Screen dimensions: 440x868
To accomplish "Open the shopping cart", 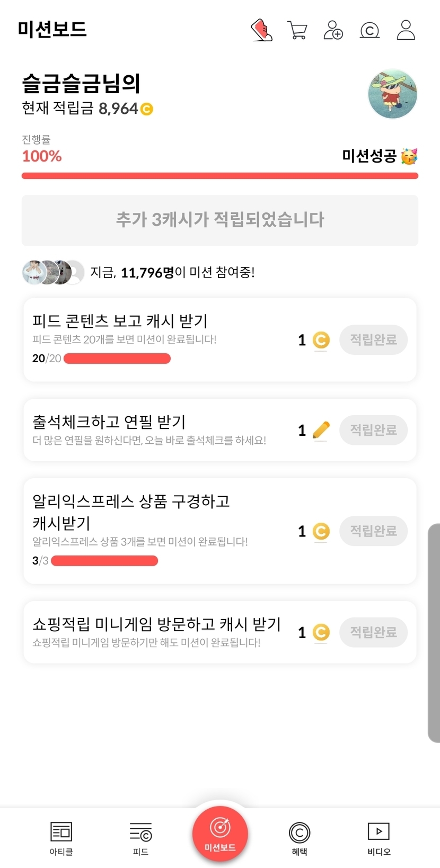I will coord(297,30).
